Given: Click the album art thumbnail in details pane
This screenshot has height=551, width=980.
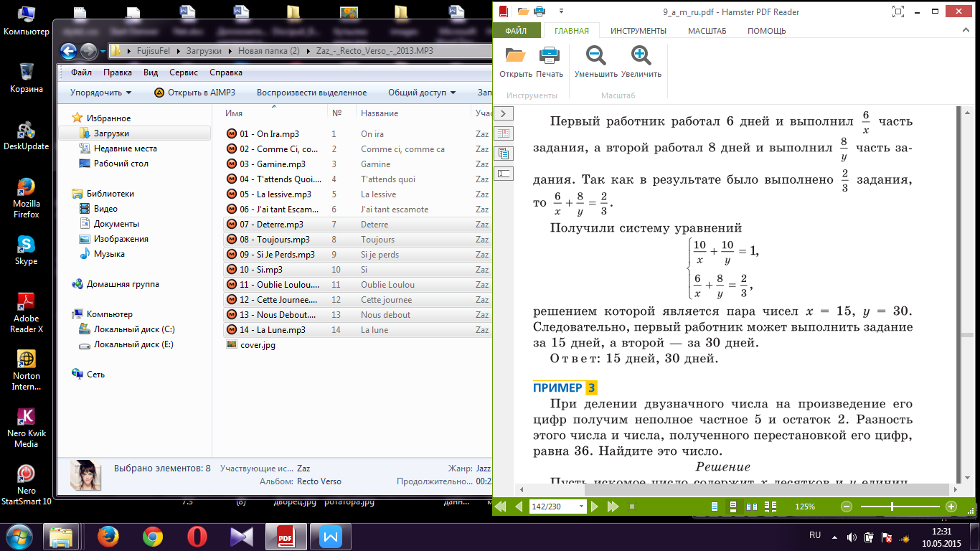Looking at the screenshot, I should pyautogui.click(x=85, y=474).
